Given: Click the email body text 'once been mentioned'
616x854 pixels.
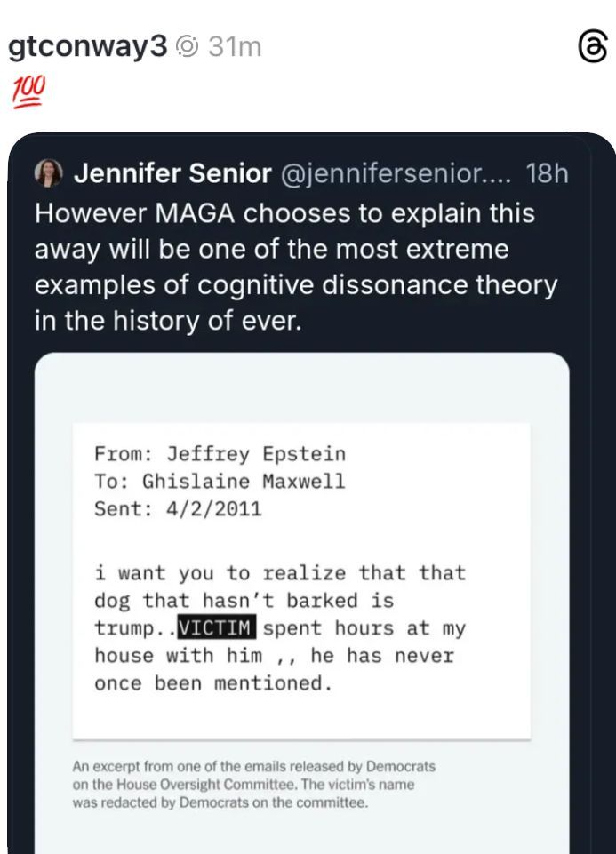Looking at the screenshot, I should coord(213,683).
